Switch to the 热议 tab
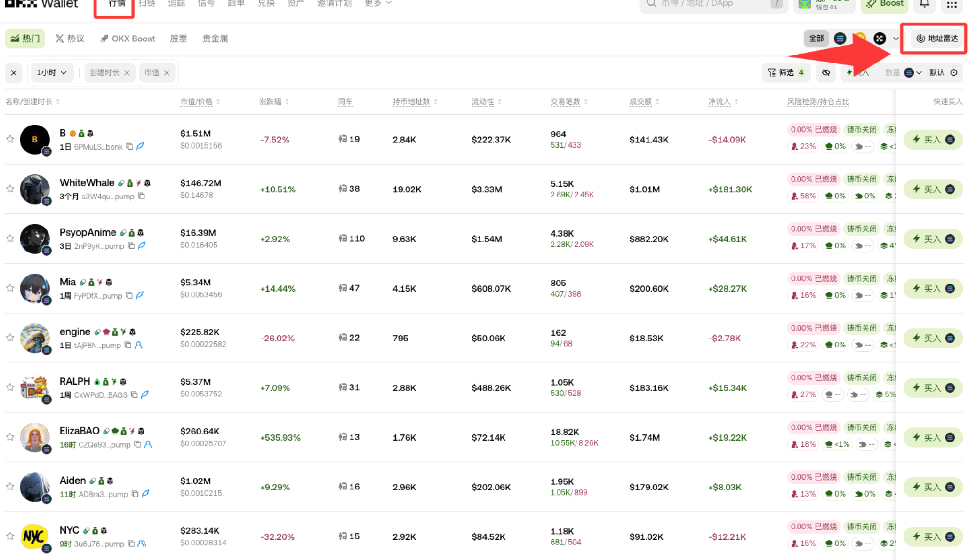This screenshot has height=560, width=968. 70,39
